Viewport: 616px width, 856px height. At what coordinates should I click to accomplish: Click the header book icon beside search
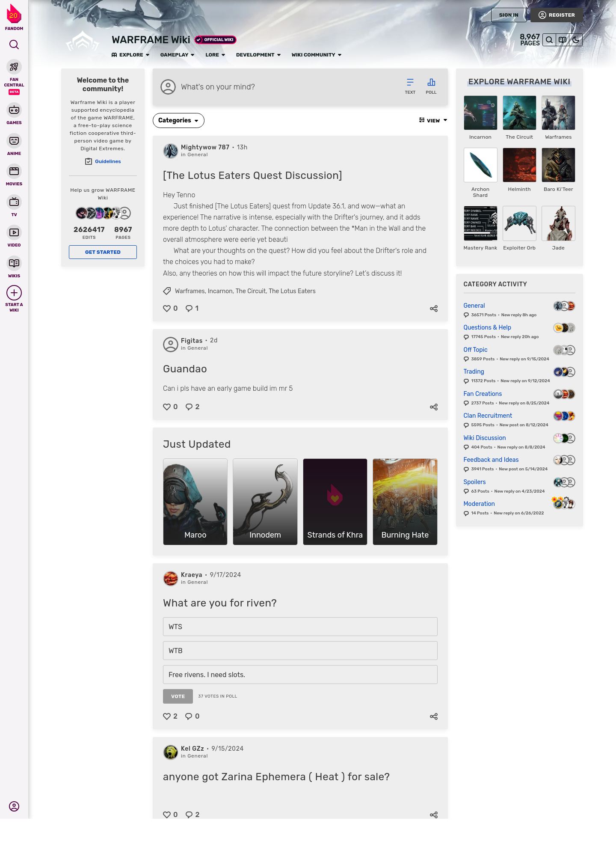pos(563,40)
